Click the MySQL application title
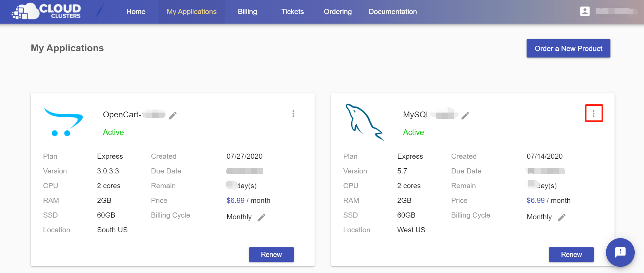This screenshot has width=644, height=273. tap(431, 115)
